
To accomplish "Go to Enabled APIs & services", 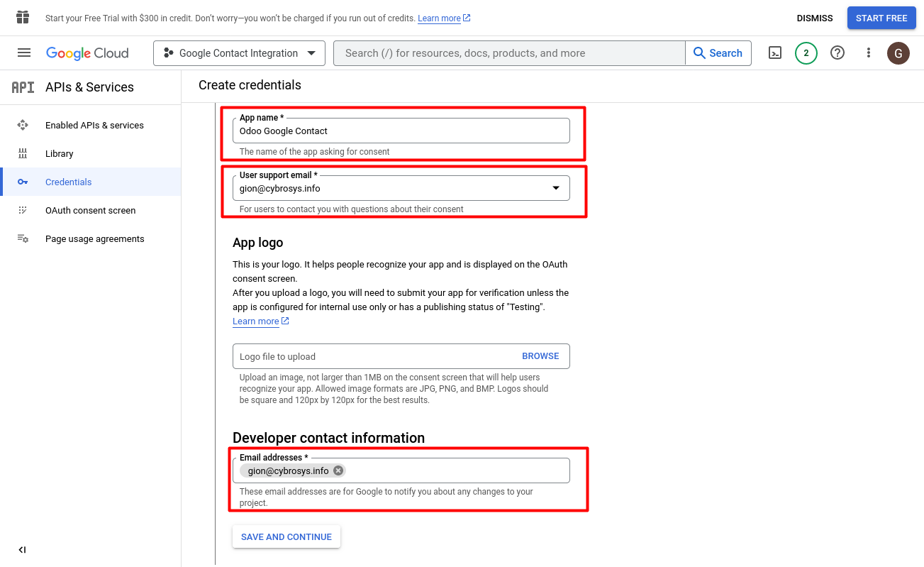I will tap(94, 126).
